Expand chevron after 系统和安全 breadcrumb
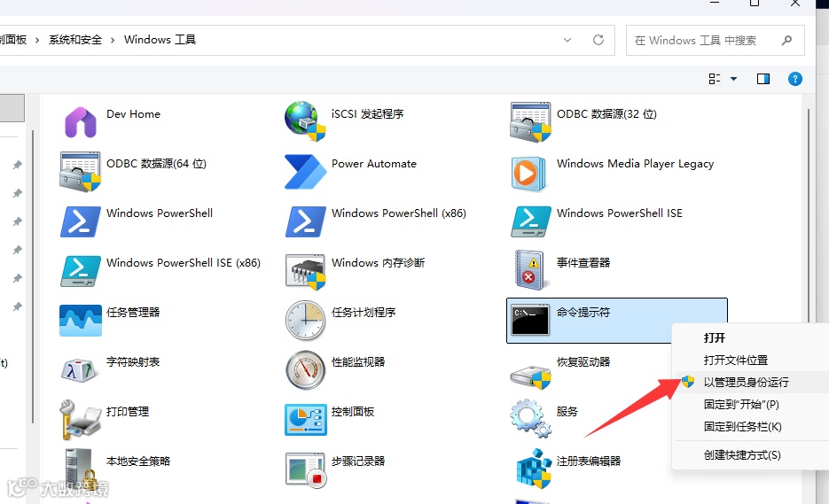Image resolution: width=829 pixels, height=504 pixels. click(113, 40)
